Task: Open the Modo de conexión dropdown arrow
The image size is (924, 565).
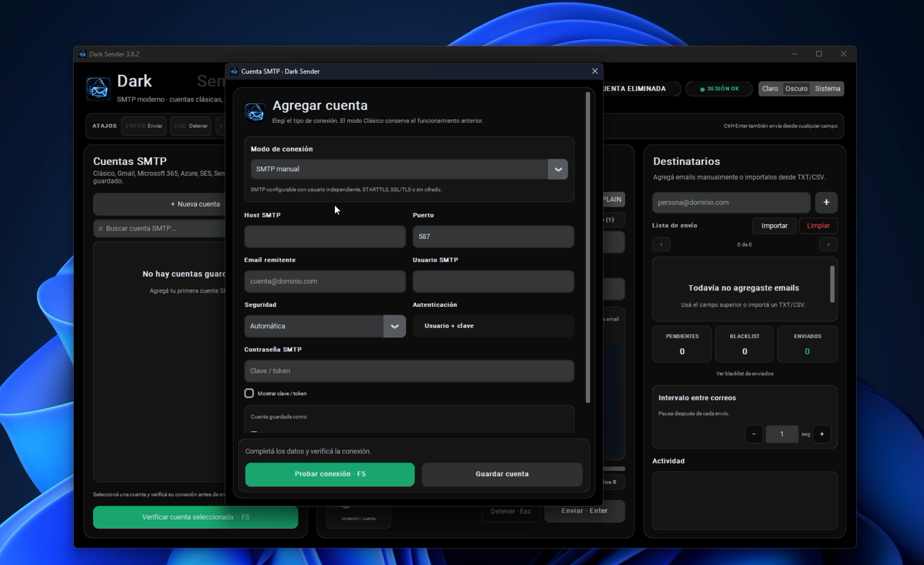Action: coord(558,169)
